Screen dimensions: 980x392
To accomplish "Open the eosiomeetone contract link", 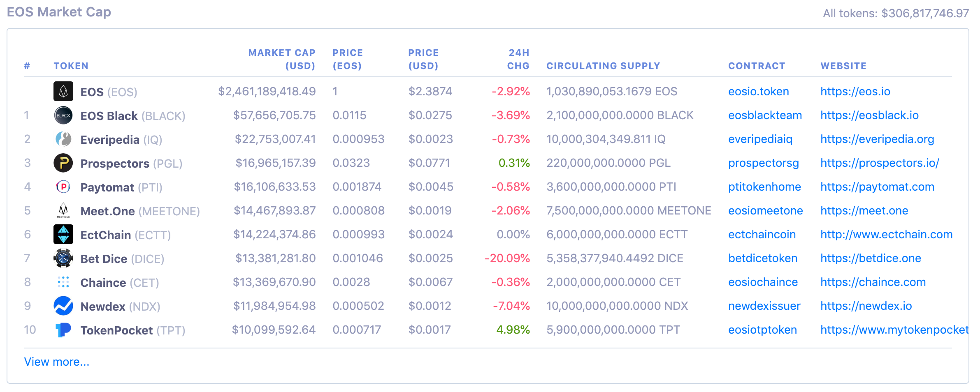I will click(x=765, y=210).
